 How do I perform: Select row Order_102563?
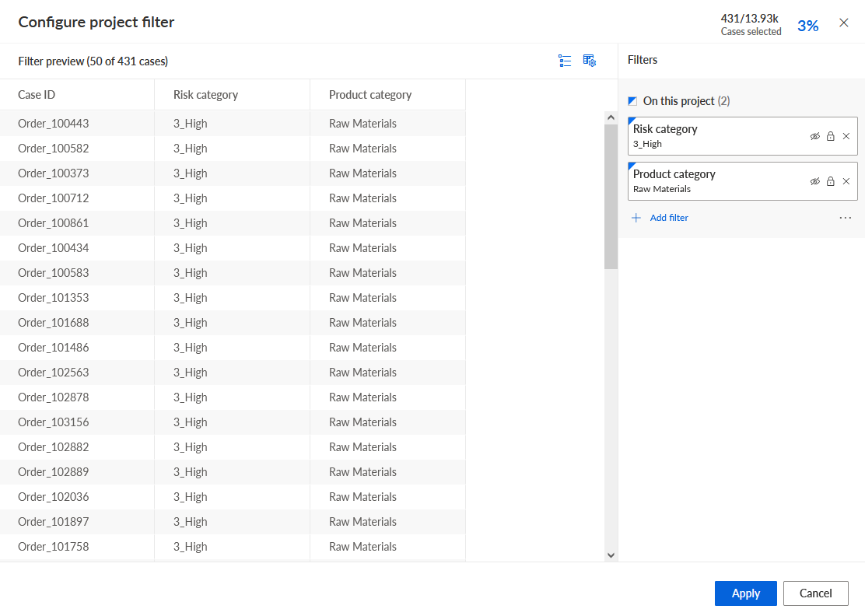pos(233,373)
